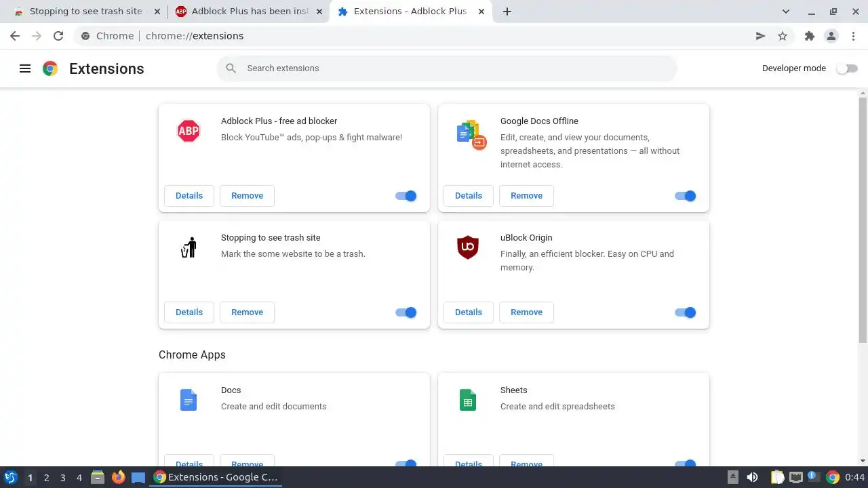This screenshot has height=488, width=868.
Task: Open Details for Stopping to see trash site
Action: coord(189,312)
